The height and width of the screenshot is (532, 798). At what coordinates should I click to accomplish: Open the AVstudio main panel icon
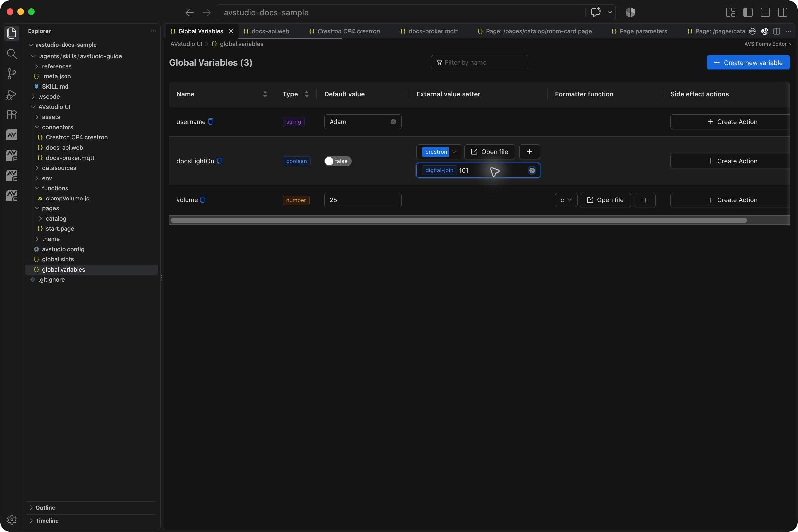point(12,135)
